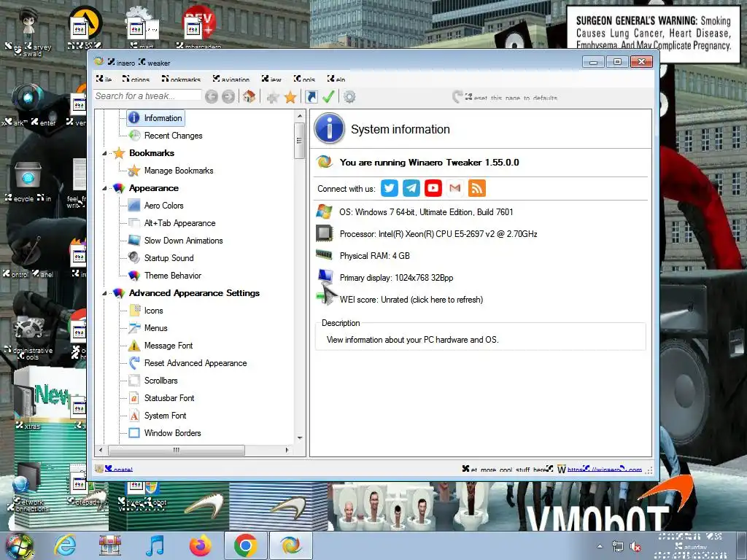The width and height of the screenshot is (747, 560).
Task: Launch Firefox from the taskbar
Action: pos(200,545)
